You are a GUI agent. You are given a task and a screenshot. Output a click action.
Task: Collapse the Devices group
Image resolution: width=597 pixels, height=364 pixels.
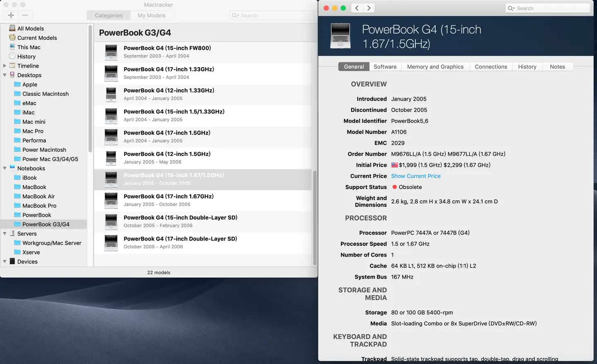[5, 262]
